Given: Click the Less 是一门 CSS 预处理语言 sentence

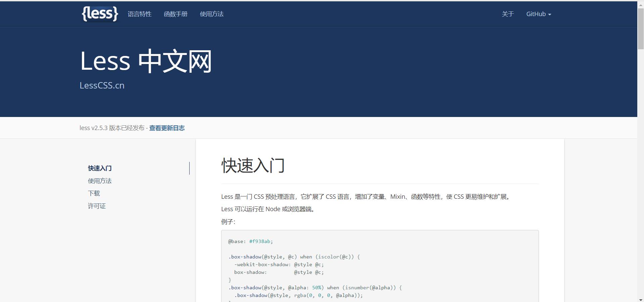Looking at the screenshot, I should click(x=366, y=197).
